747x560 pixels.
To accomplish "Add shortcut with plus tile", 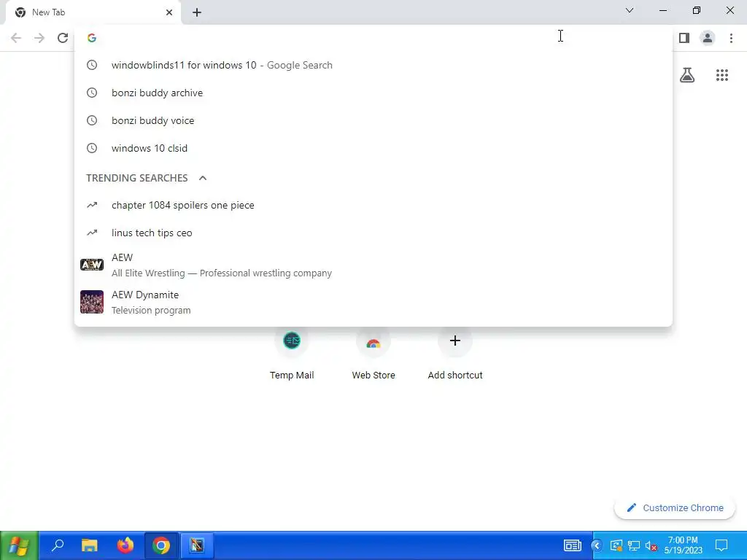I will click(x=455, y=352).
